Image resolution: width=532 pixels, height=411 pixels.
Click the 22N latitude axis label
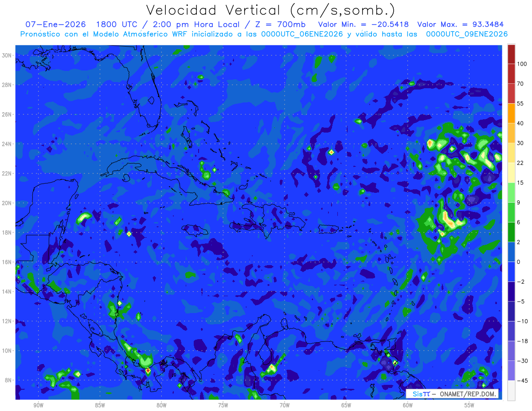(x=7, y=173)
